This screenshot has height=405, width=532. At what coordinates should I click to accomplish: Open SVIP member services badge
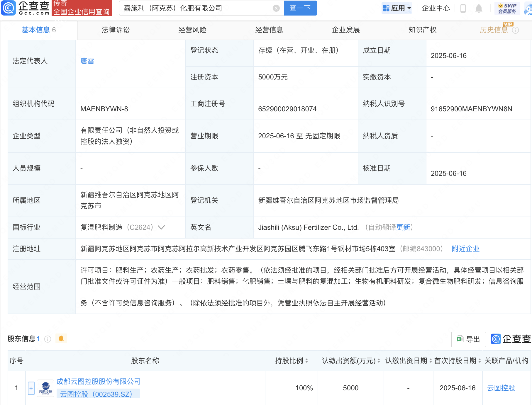pyautogui.click(x=507, y=8)
